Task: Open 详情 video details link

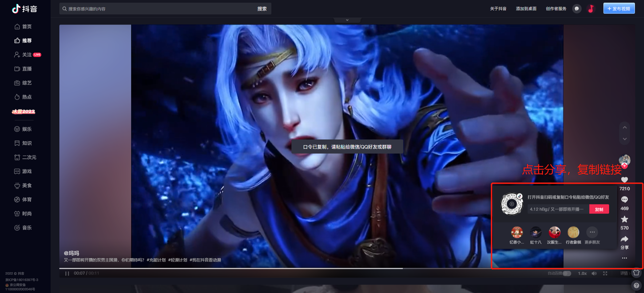Action: click(x=625, y=274)
